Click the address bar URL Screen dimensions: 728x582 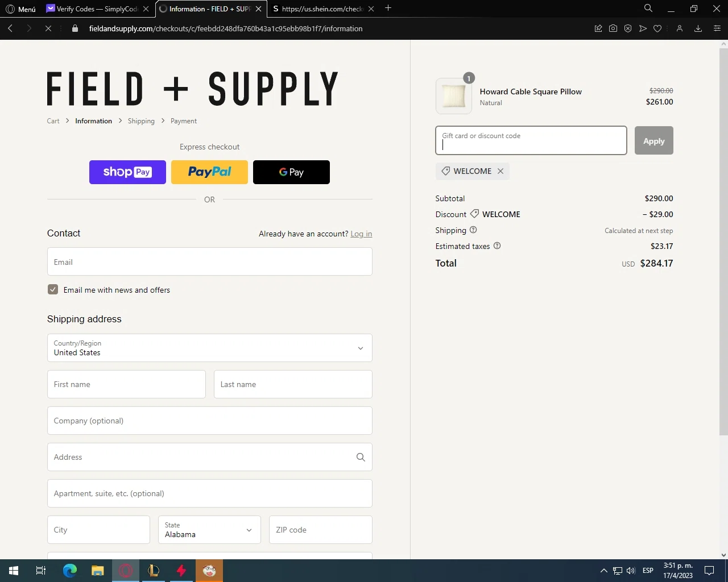pyautogui.click(x=226, y=28)
